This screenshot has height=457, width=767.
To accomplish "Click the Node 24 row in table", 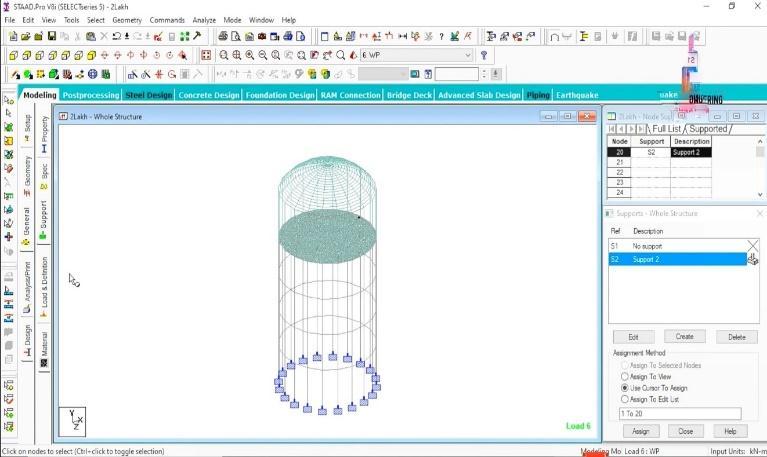I will pyautogui.click(x=659, y=193).
